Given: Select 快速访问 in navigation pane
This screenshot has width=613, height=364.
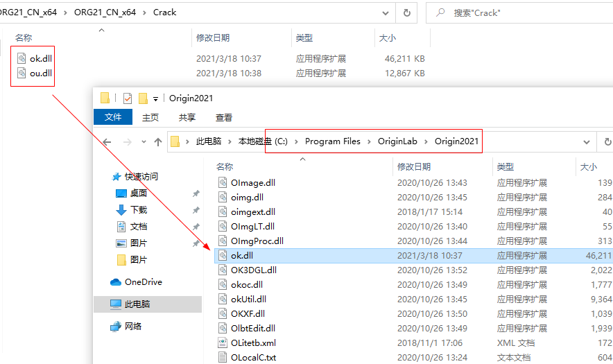Looking at the screenshot, I should (x=141, y=176).
